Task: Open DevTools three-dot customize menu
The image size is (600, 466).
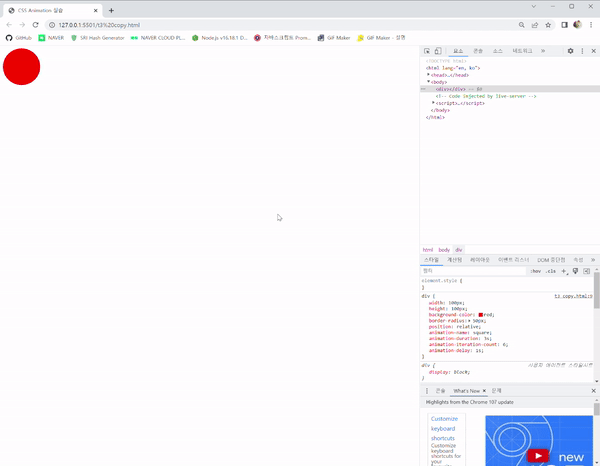Action: (582, 51)
